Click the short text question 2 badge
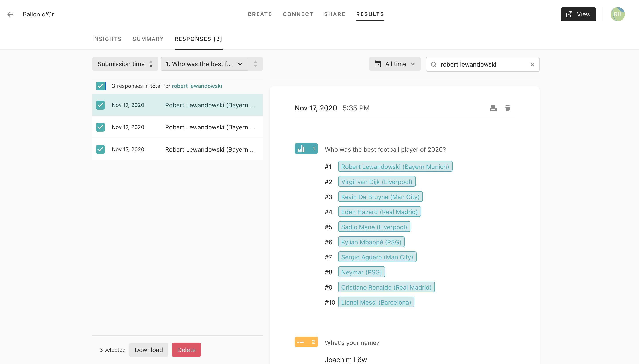This screenshot has height=364, width=639. click(306, 342)
